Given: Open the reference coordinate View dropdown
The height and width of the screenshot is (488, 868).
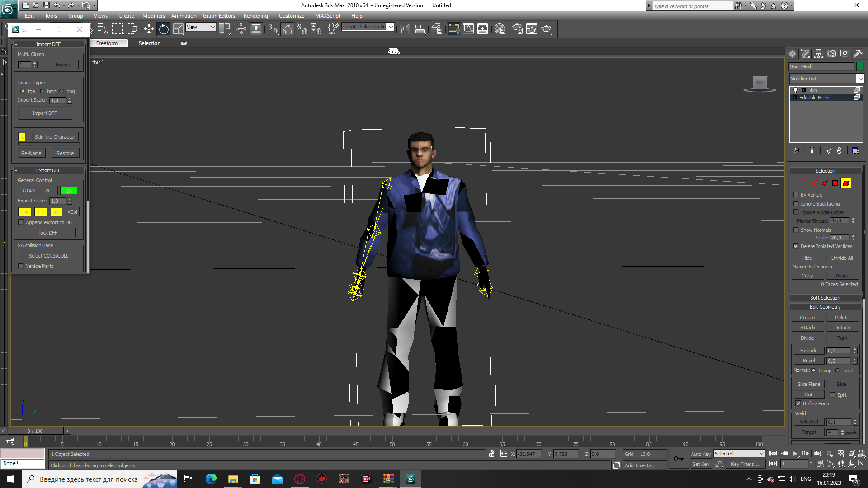Looking at the screenshot, I should pyautogui.click(x=201, y=27).
